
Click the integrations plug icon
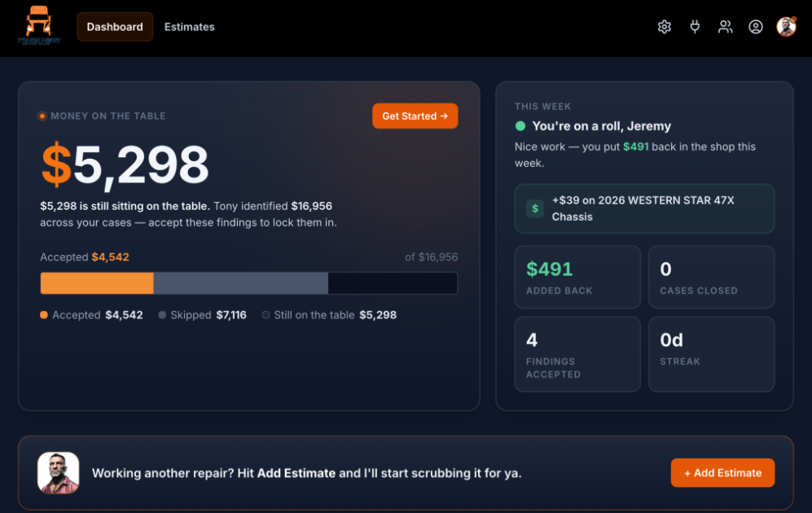[x=695, y=26]
